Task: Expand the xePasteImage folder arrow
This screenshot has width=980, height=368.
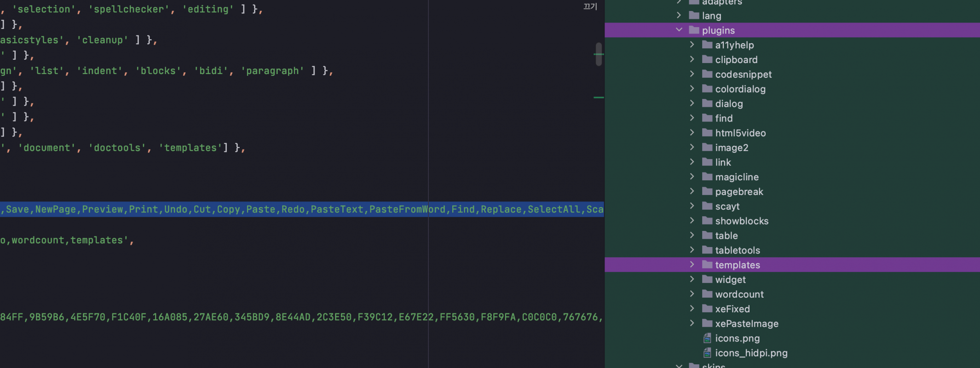Action: click(692, 323)
